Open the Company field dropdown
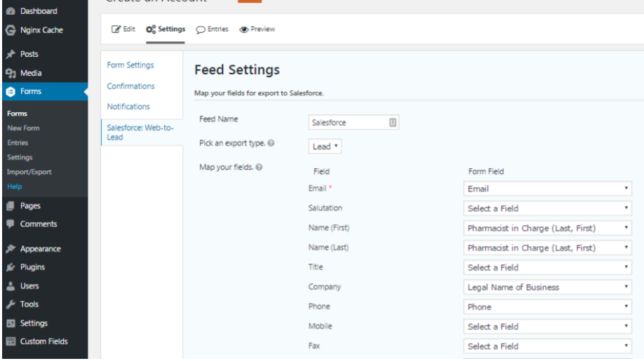The height and width of the screenshot is (361, 644). pyautogui.click(x=547, y=287)
